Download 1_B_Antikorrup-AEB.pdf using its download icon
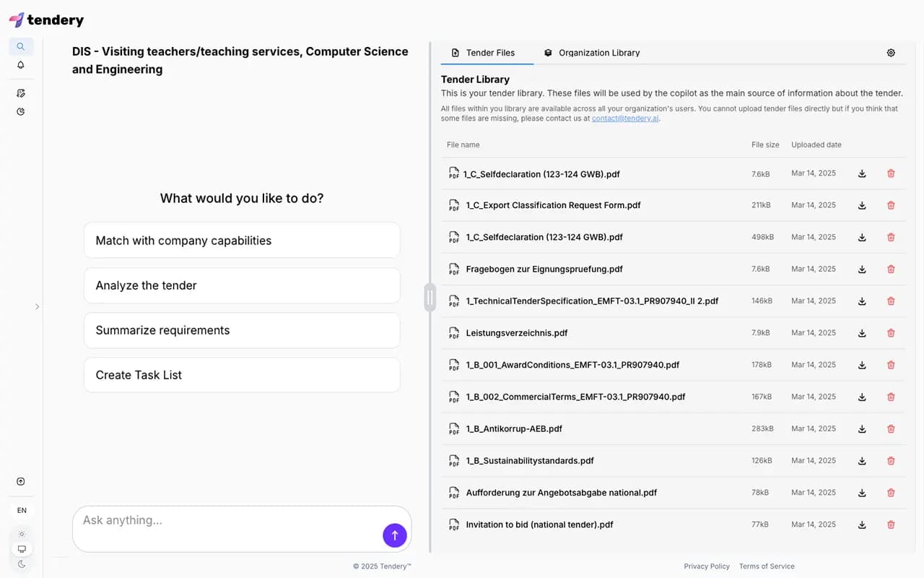Image resolution: width=924 pixels, height=578 pixels. coord(861,428)
